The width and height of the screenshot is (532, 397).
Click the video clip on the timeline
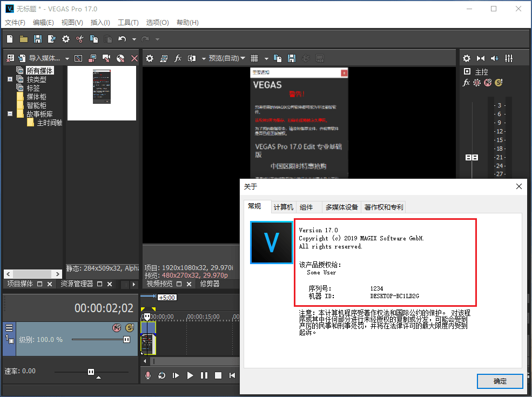(149, 344)
